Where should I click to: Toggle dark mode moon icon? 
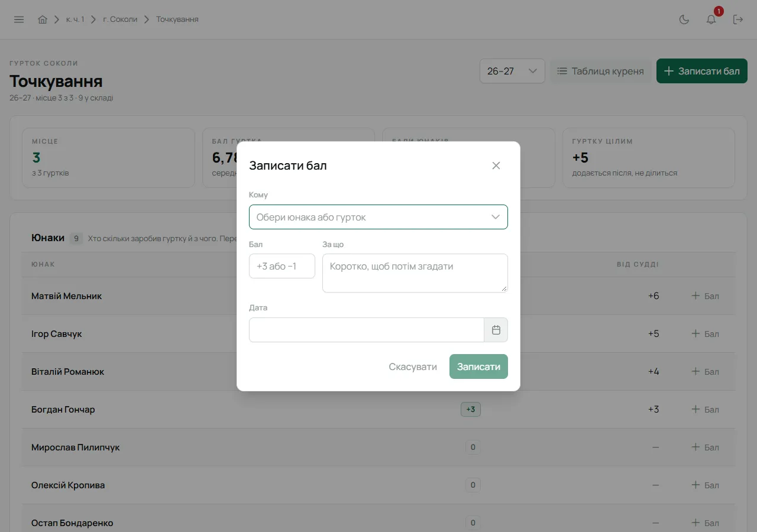(684, 20)
